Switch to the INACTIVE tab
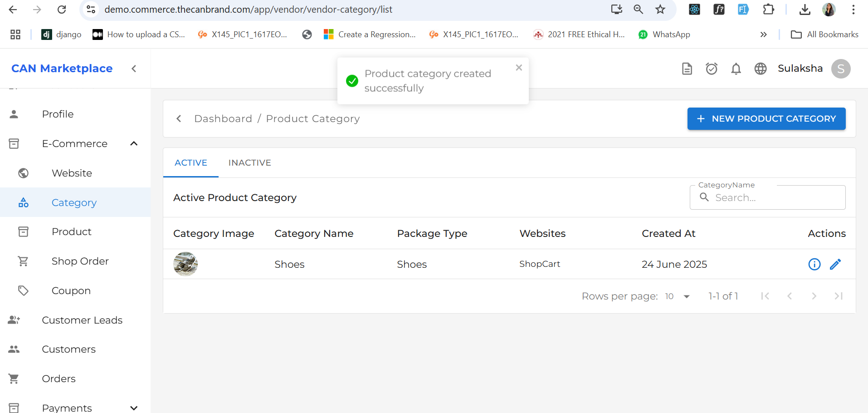This screenshot has height=413, width=868. 250,162
